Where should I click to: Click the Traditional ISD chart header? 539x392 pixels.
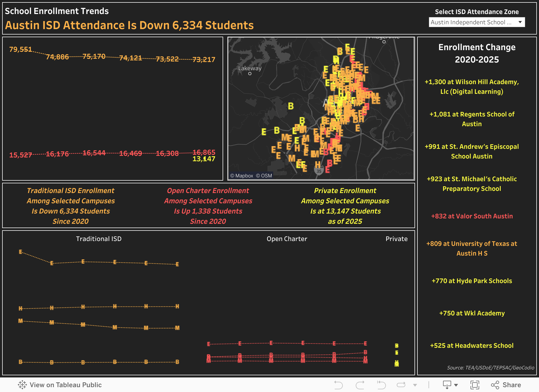point(99,239)
